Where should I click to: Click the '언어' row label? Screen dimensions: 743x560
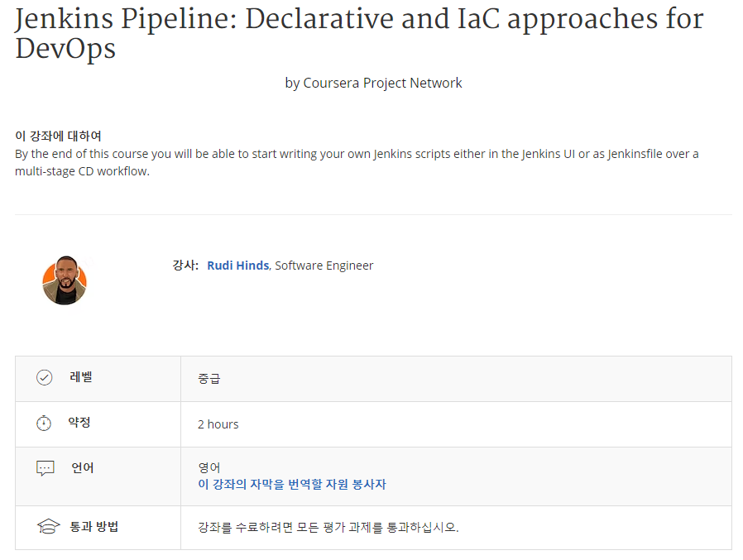pyautogui.click(x=83, y=468)
